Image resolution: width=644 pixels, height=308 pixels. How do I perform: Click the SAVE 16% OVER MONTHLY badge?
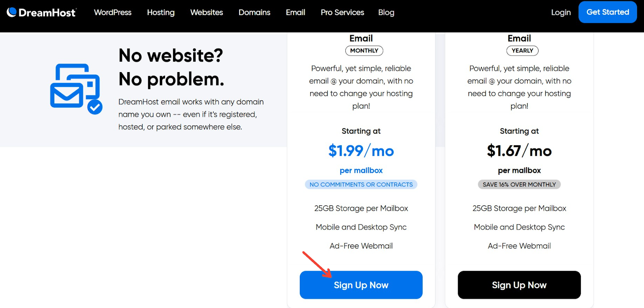(x=519, y=184)
